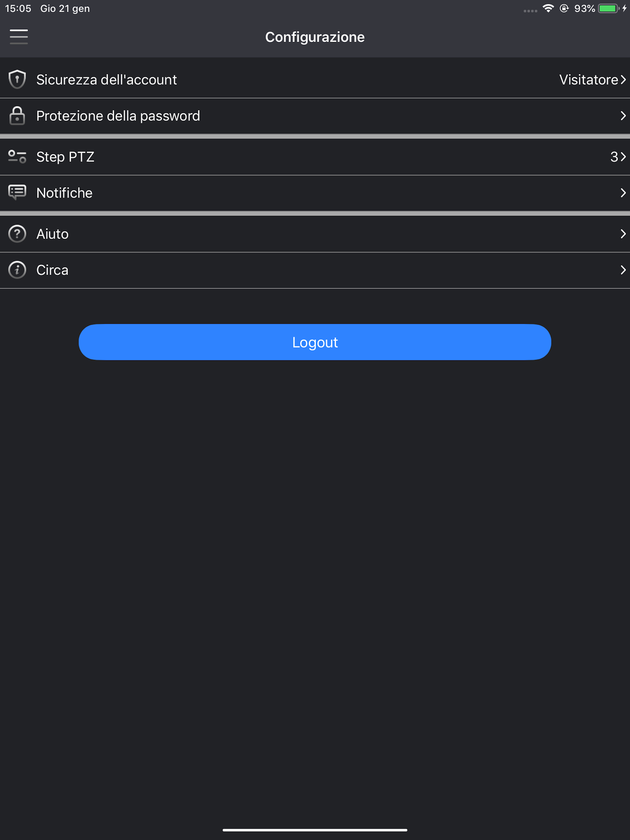Click the blue Logout button
Screen dimensions: 630x840
[x=315, y=342]
